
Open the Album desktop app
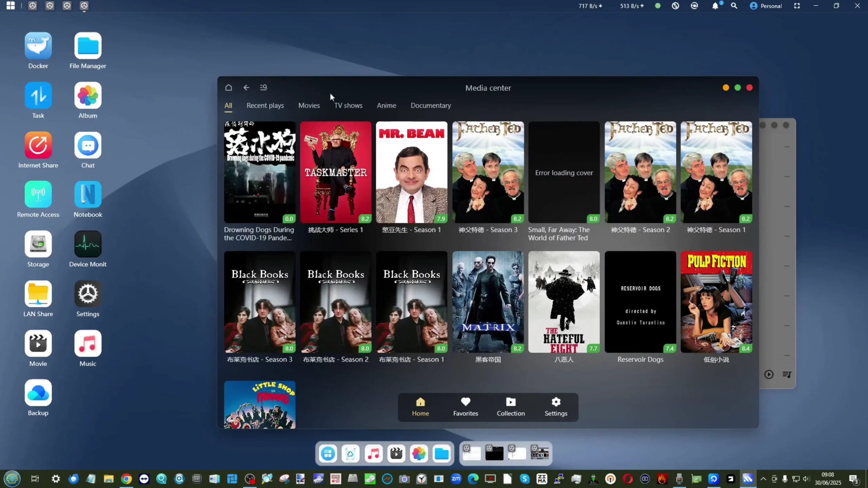pos(88,95)
